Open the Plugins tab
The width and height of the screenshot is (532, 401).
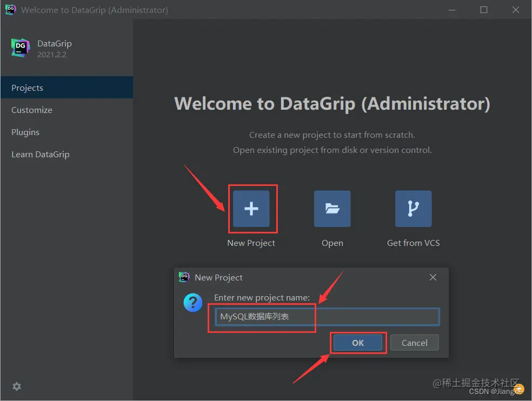(x=67, y=132)
